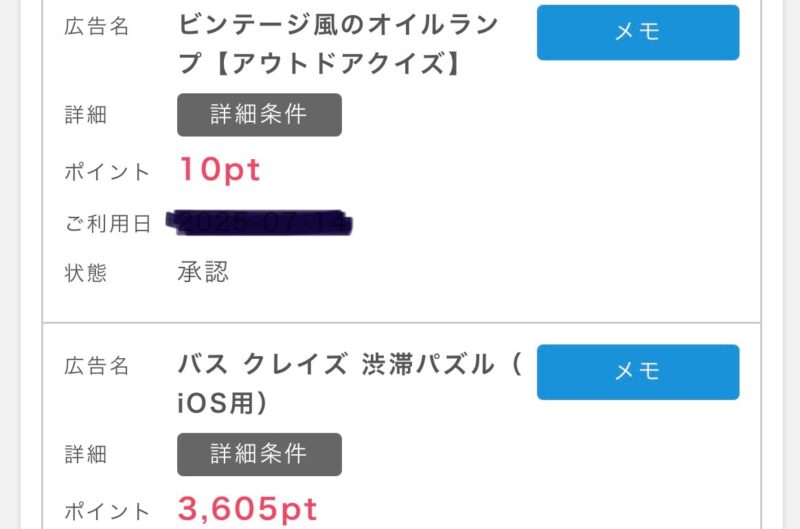The height and width of the screenshot is (529, 800).
Task: Open memo for バス クレイズ ad
Action: tap(638, 372)
